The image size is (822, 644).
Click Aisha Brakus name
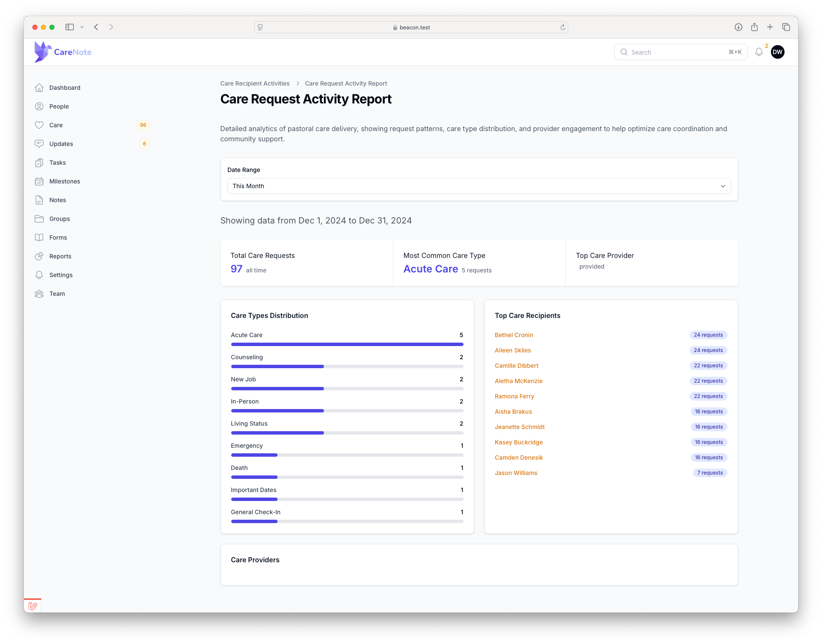click(513, 412)
